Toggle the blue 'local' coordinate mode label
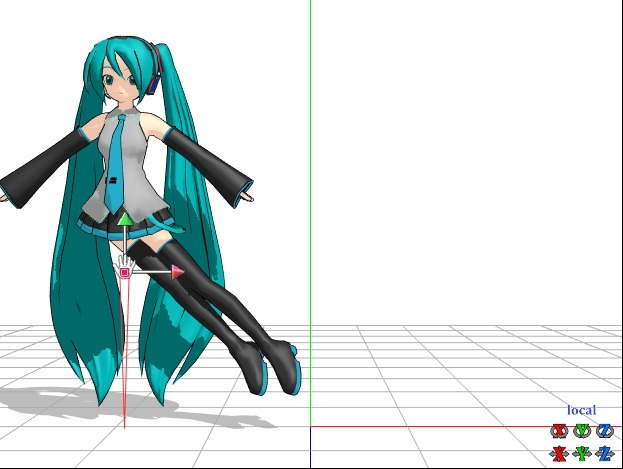623x469 pixels. 582,410
